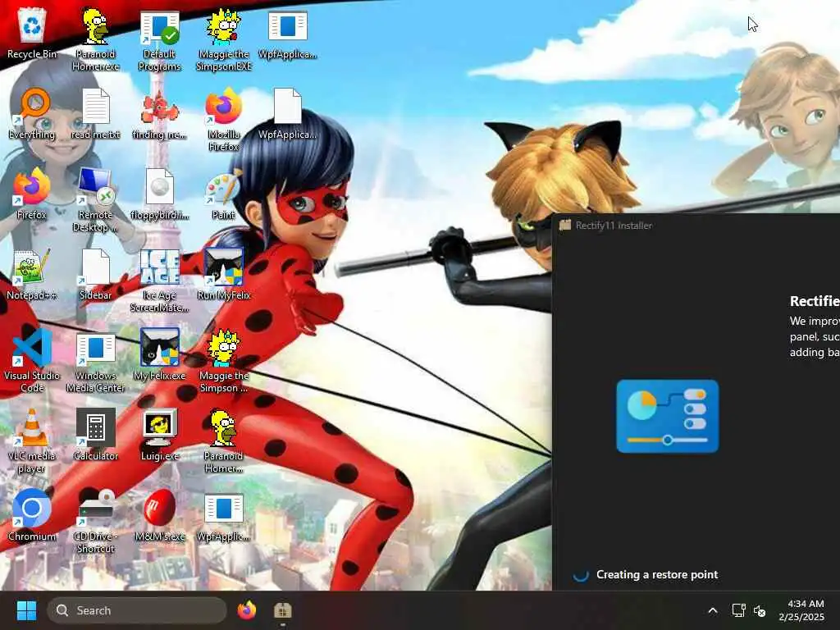
Task: Open Firefox from the taskbar
Action: coord(247,610)
